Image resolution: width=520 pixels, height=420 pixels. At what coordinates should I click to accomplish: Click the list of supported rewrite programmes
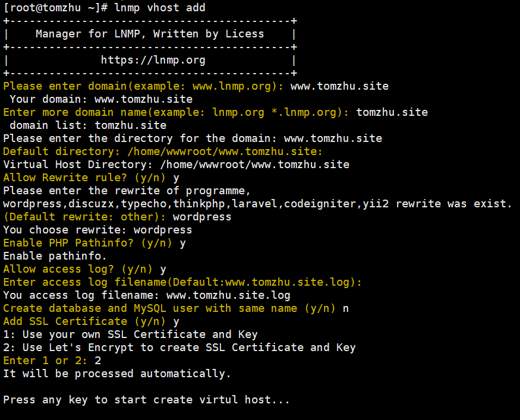196,204
